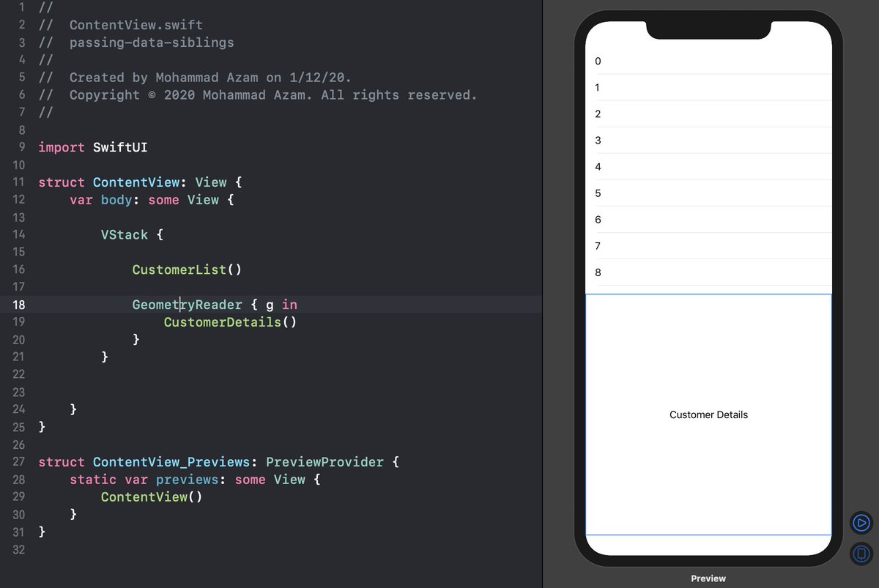
Task: Click the VStack keyword on line 14
Action: (x=125, y=234)
